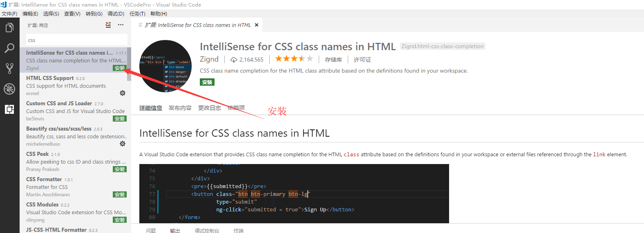Open the 文件(F) menu
Screen dimensions: 644x233
tap(9, 14)
